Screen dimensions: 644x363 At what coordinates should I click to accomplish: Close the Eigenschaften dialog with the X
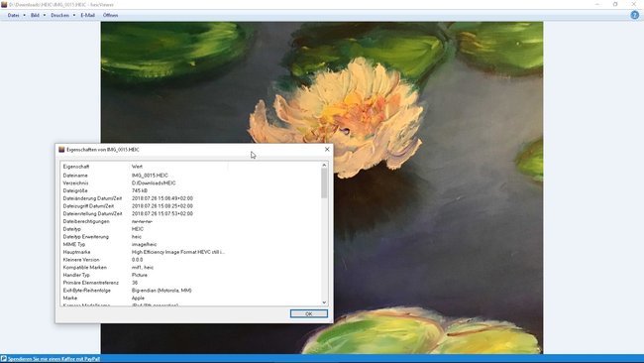327,149
